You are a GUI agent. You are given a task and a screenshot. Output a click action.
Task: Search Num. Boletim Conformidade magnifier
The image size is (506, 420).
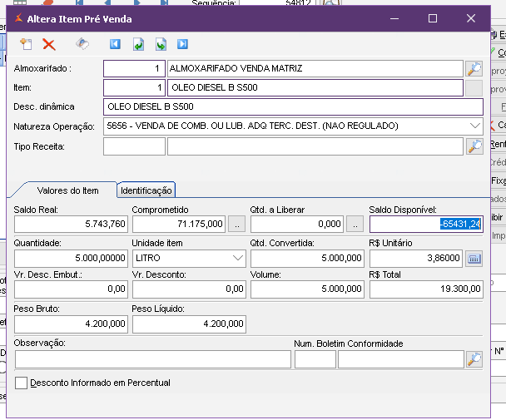(x=474, y=359)
